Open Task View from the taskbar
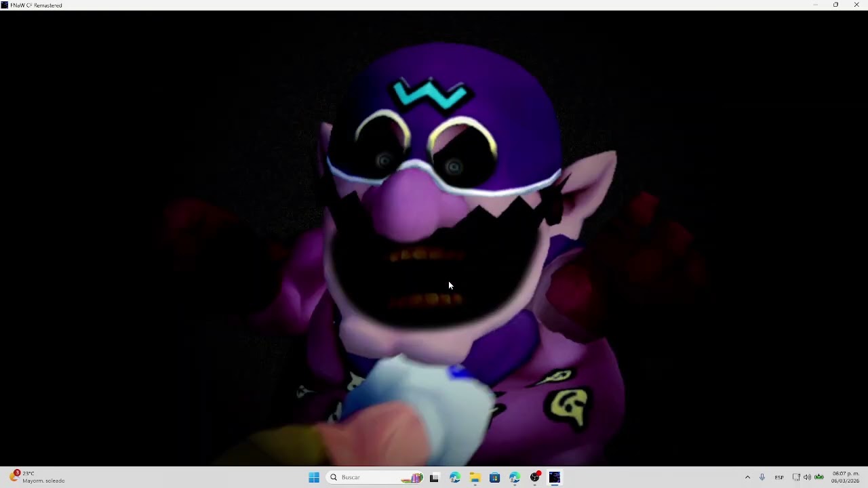868x488 pixels. [434, 477]
